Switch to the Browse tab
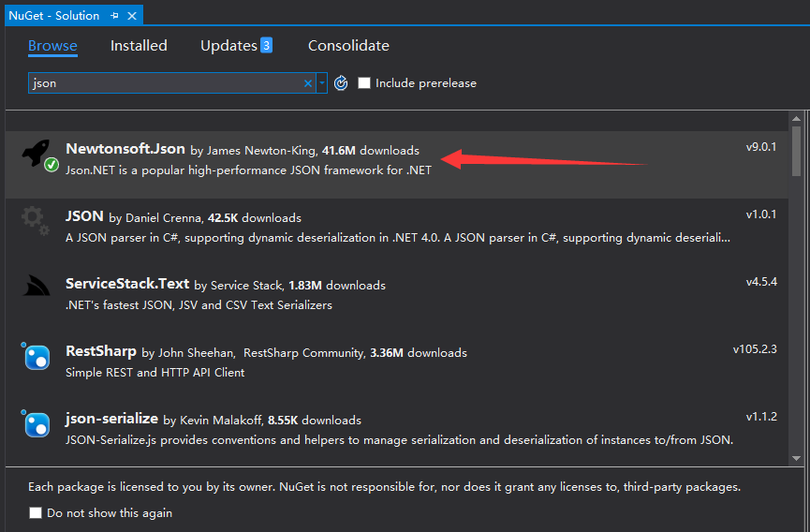810x532 pixels. (52, 46)
